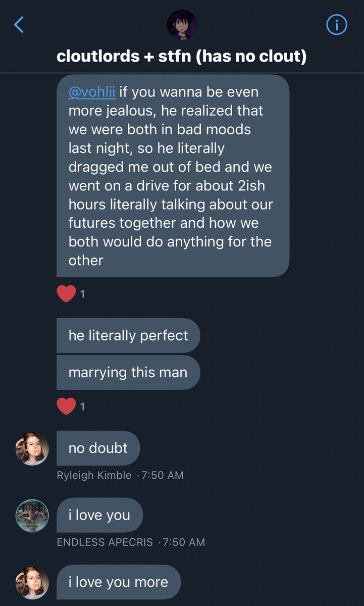The height and width of the screenshot is (606, 364).
Task: Tap the "i love you" message bubble
Action: [99, 515]
